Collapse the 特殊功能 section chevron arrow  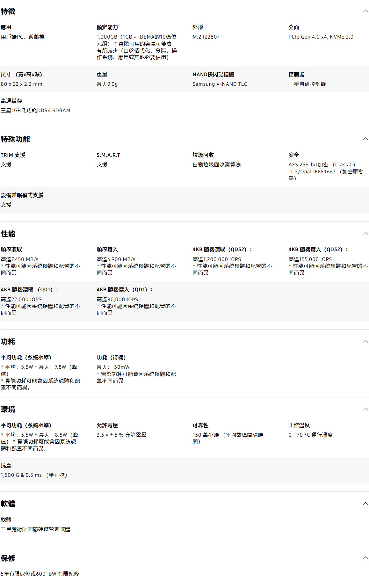(365, 139)
